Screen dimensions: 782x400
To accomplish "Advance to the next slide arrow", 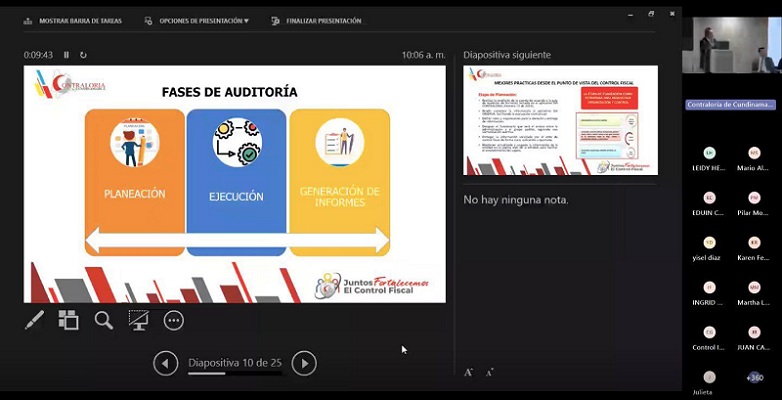I will click(x=304, y=363).
